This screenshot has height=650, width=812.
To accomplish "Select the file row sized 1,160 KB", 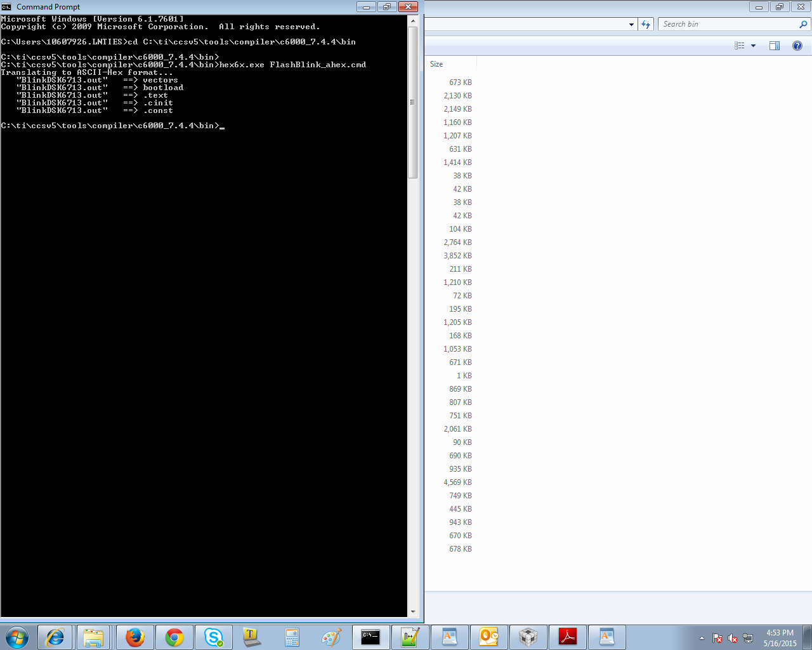I will (x=457, y=123).
